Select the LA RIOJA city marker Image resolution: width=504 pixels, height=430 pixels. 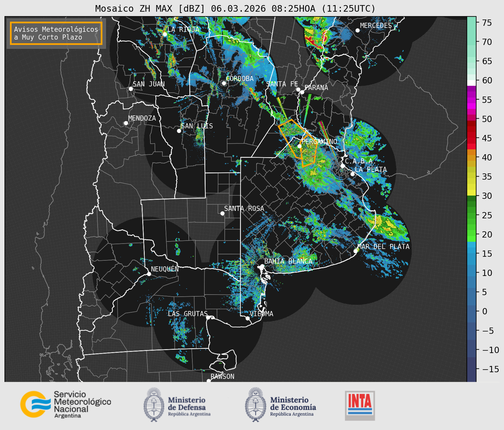[x=165, y=34]
